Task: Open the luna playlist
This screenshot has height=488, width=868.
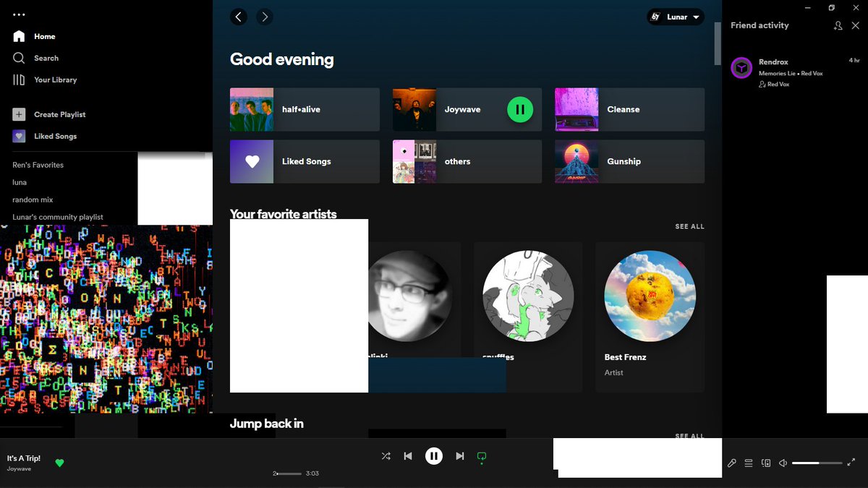Action: (20, 182)
